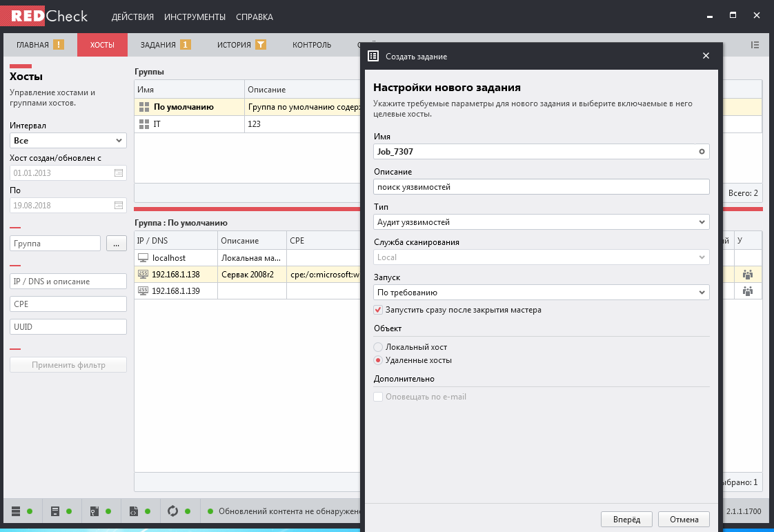The width and height of the screenshot is (774, 532).
Task: Open the Служба сканирования dropdown
Action: tap(542, 257)
